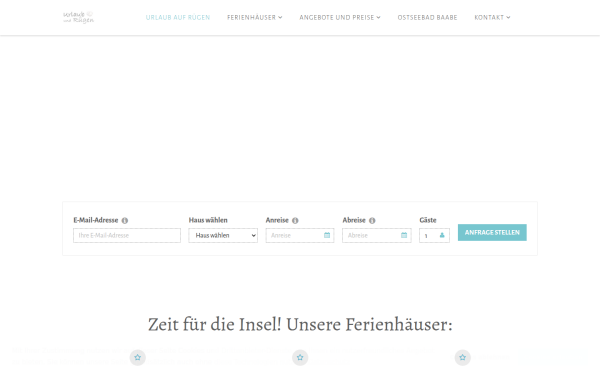The image size is (600, 375).
Task: Click the 'E-Mail-Adresse' field label
Action: point(96,220)
